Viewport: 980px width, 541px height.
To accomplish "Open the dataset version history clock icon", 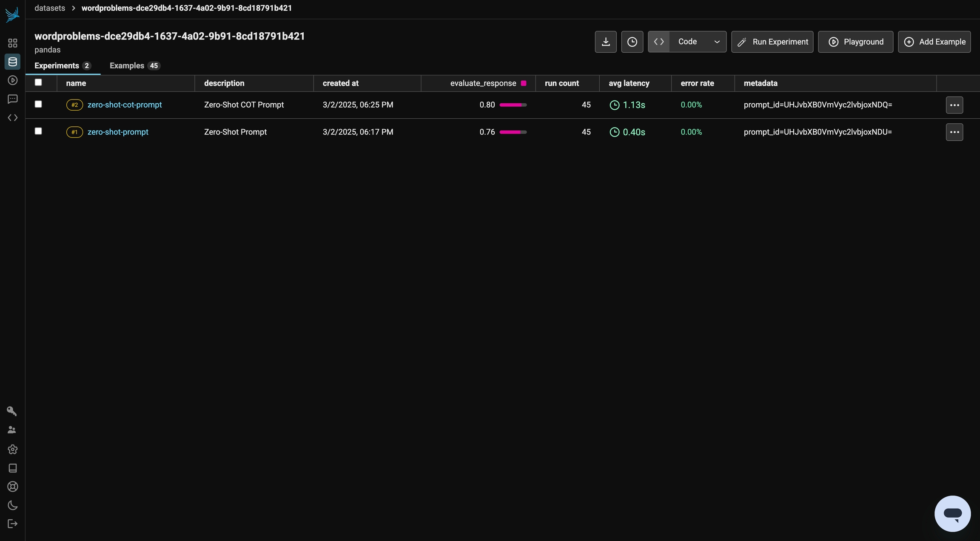I will tap(632, 42).
